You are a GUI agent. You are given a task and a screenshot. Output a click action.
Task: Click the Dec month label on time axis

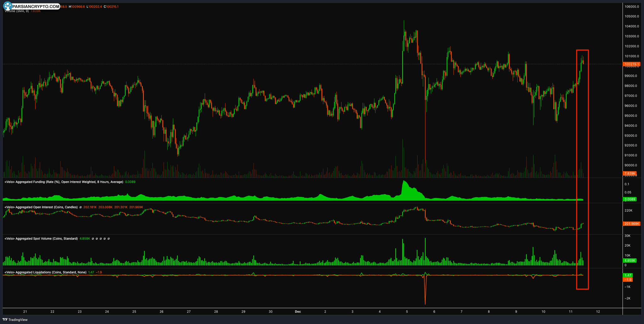coord(298,312)
